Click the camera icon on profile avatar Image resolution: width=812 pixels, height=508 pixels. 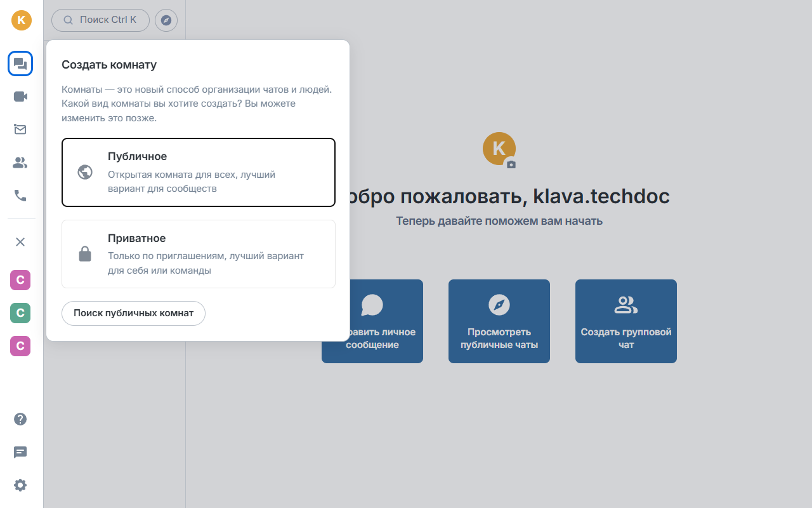511,164
